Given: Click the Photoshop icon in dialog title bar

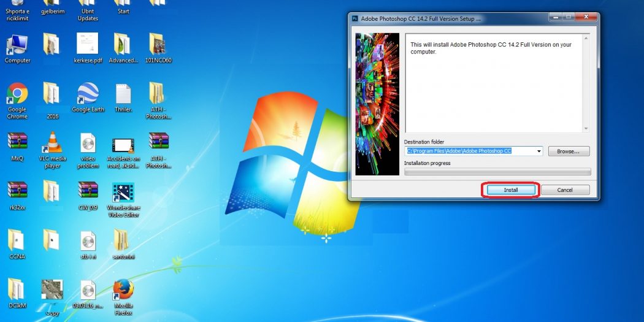Looking at the screenshot, I should (355, 19).
